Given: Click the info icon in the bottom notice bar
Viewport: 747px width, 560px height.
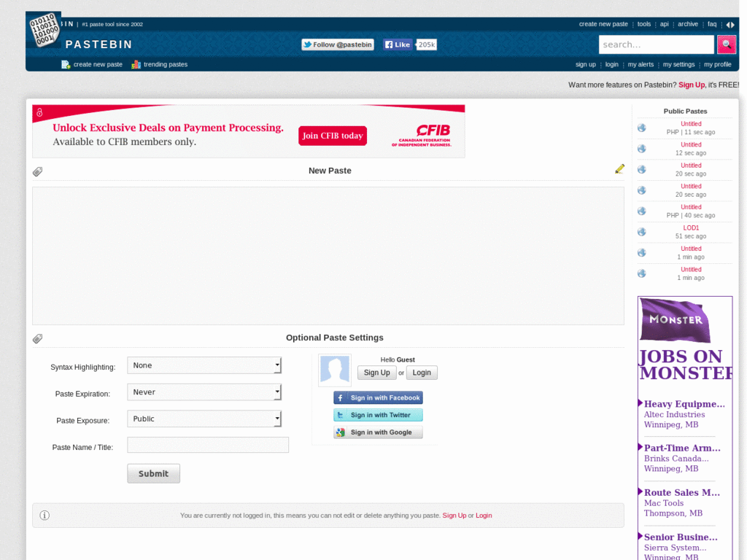Looking at the screenshot, I should (44, 515).
